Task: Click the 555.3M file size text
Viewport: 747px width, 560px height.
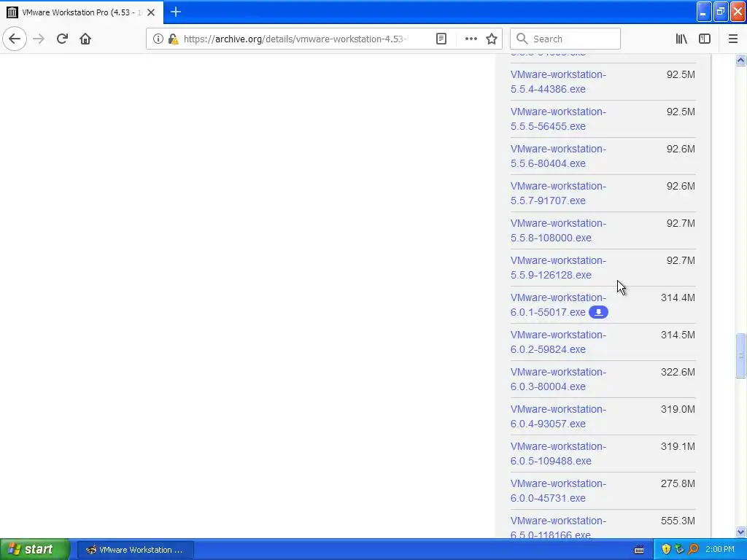Action: (678, 521)
